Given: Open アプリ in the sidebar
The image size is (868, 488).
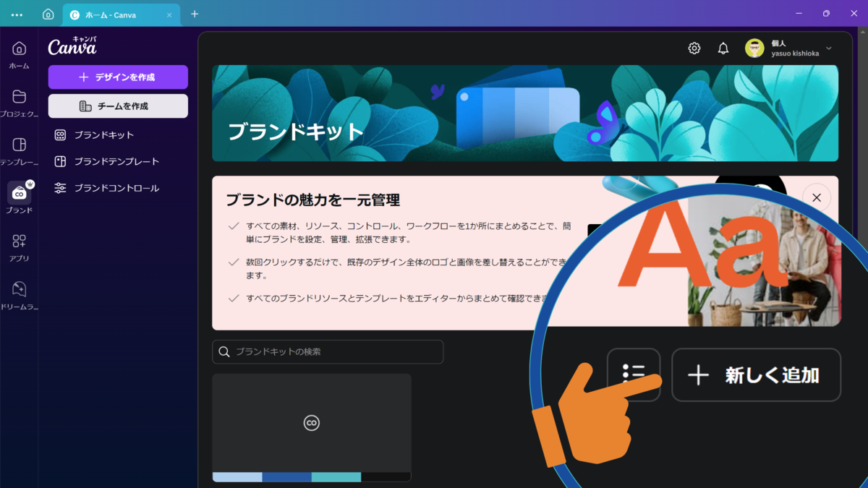Looking at the screenshot, I should pyautogui.click(x=19, y=247).
